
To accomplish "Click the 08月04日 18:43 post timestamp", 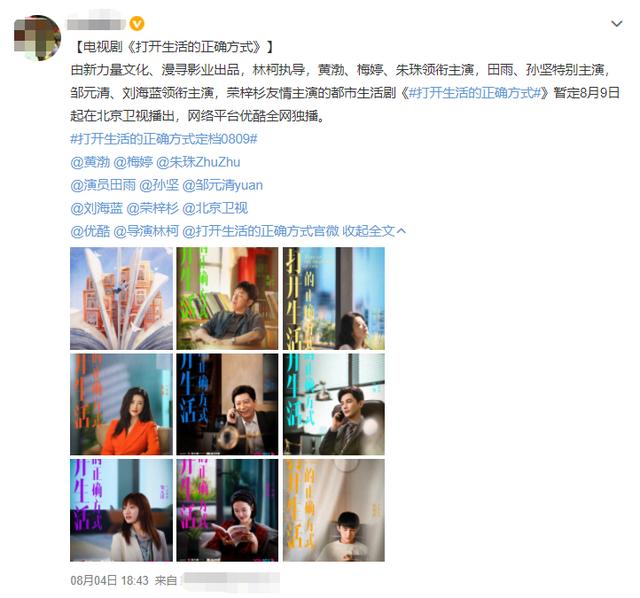I will pos(109,580).
